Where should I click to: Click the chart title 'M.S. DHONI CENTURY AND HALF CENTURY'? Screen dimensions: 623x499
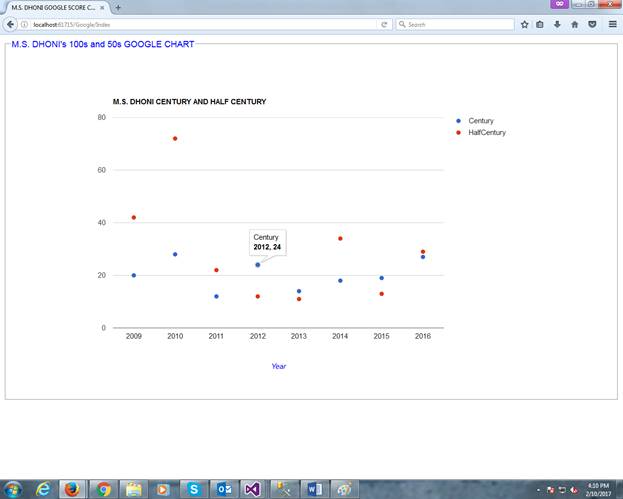pos(190,102)
